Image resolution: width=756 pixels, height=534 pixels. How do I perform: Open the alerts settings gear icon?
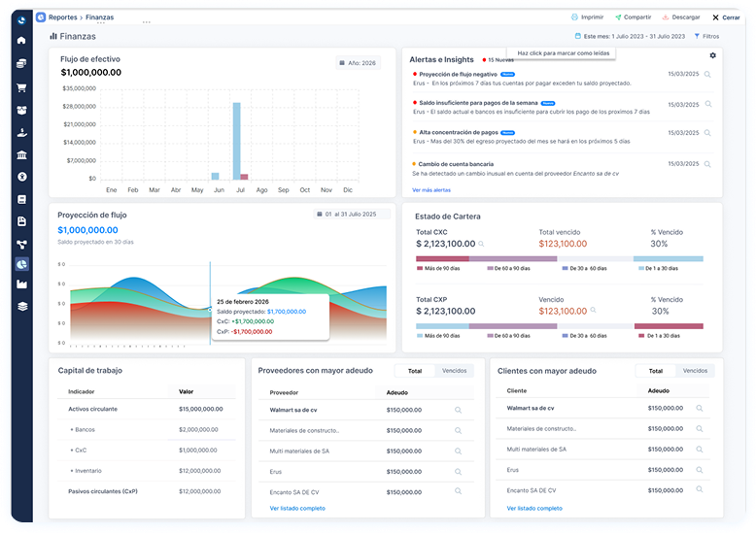(x=712, y=56)
